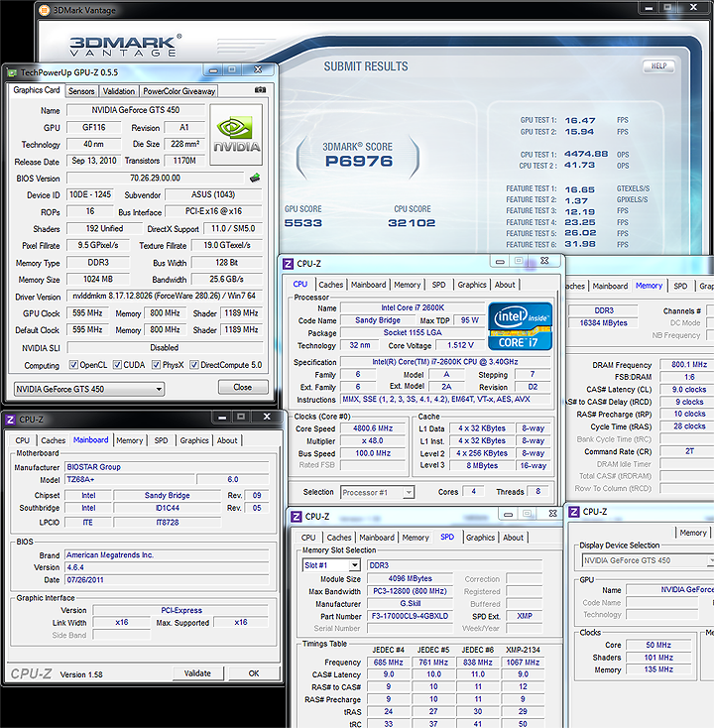The width and height of the screenshot is (714, 728).
Task: Minimize the 3DMark Vantage window
Action: pyautogui.click(x=649, y=7)
